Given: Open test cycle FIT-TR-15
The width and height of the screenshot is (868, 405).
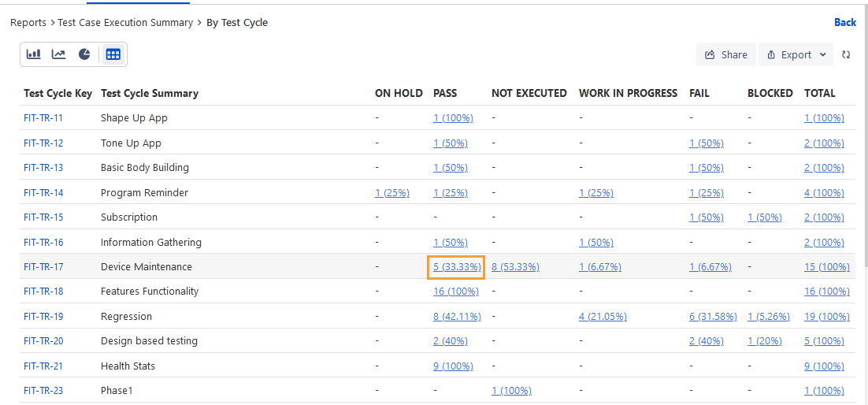Looking at the screenshot, I should point(44,217).
